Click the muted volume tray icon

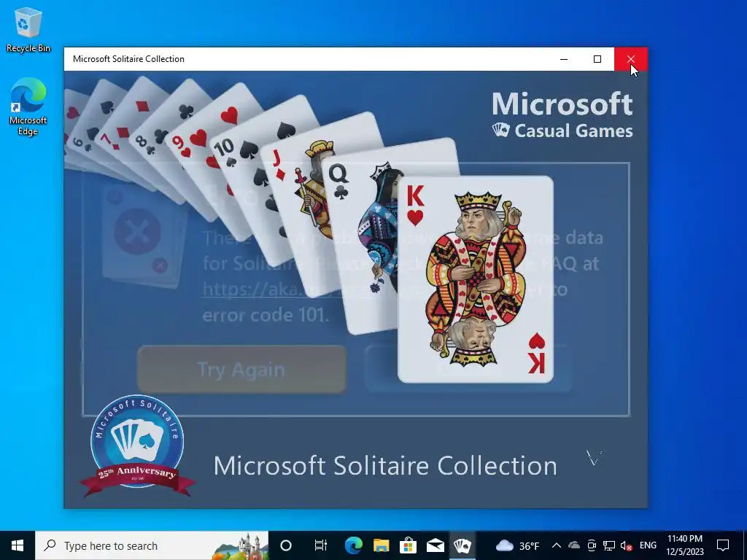626,545
